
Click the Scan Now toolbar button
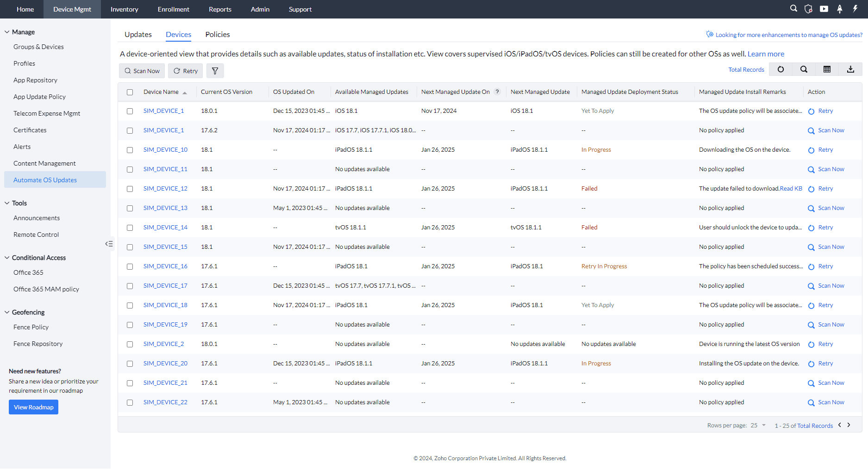click(142, 71)
